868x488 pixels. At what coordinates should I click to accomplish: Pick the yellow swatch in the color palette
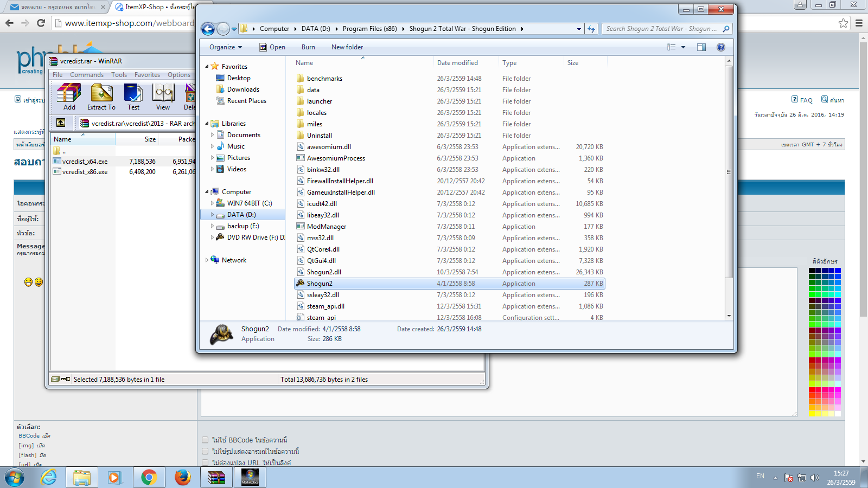(812, 413)
